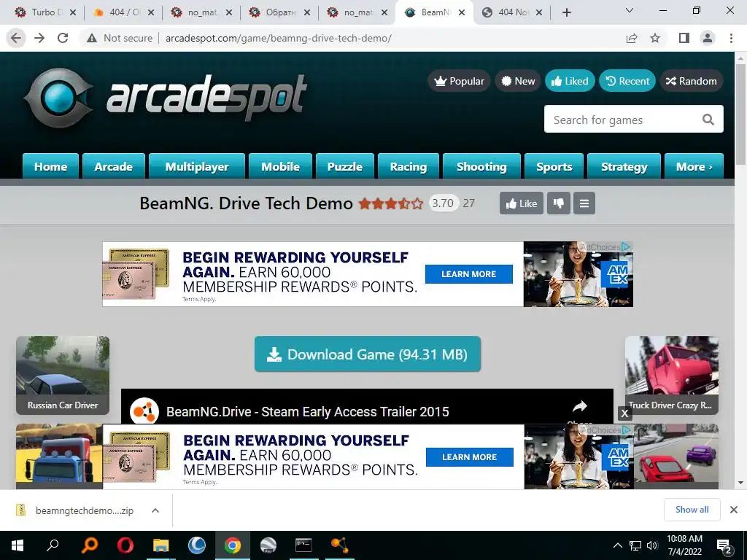
Task: Open the New games list
Action: pyautogui.click(x=518, y=81)
